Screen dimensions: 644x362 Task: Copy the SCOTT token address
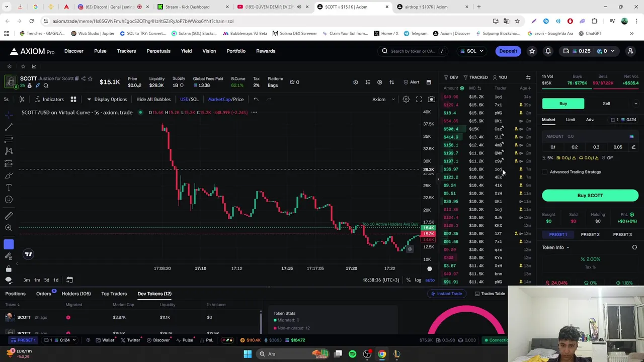coord(77,78)
